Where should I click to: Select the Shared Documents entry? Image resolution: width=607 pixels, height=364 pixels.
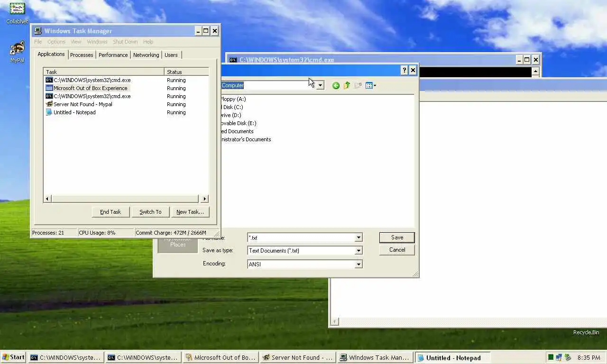pos(238,131)
